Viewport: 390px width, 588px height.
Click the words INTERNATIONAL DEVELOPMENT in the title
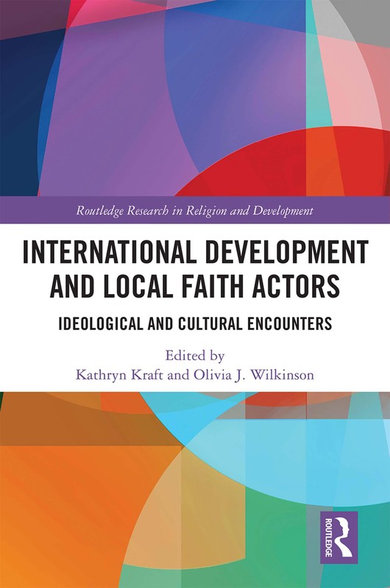point(195,251)
